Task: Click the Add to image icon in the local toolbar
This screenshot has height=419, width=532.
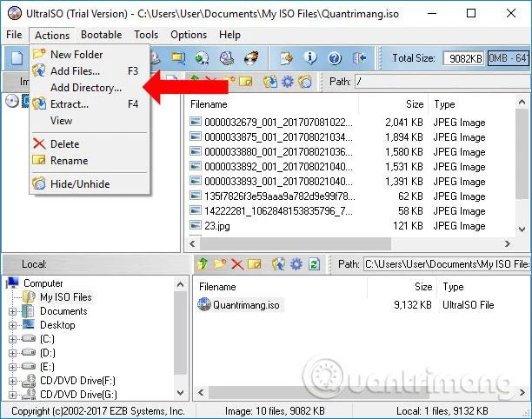Action: pyautogui.click(x=278, y=263)
